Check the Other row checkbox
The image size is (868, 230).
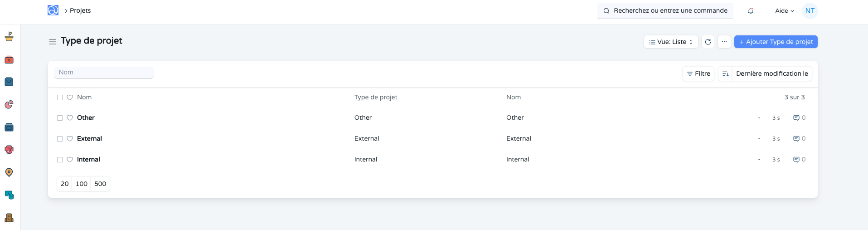(60, 118)
